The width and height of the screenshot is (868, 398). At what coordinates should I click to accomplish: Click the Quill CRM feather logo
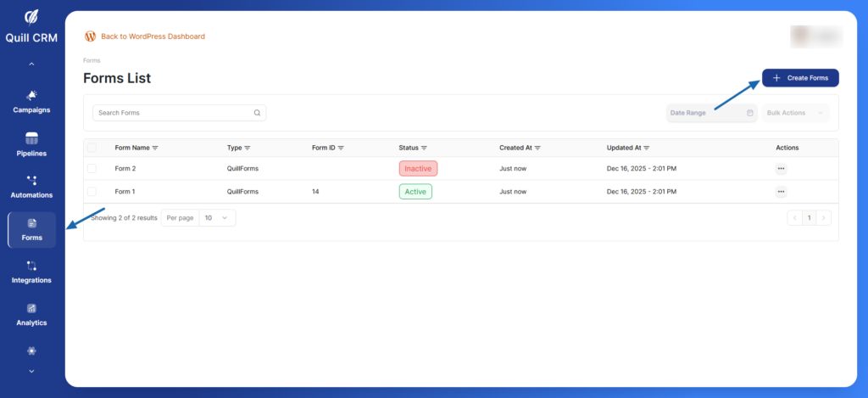[x=31, y=17]
